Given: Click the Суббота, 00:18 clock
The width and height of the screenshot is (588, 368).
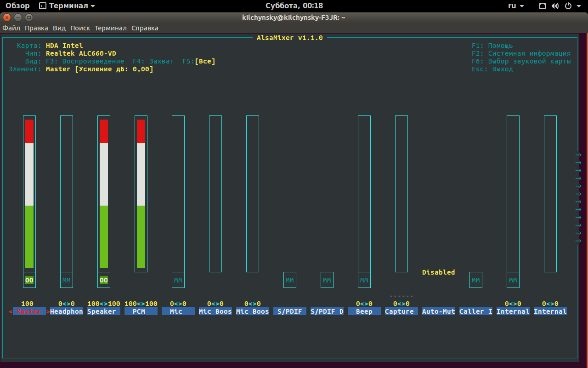Looking at the screenshot, I should pyautogui.click(x=294, y=6).
